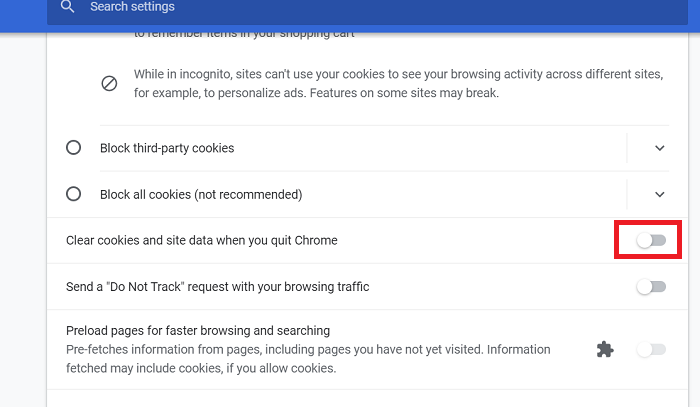Expand Block third-party cookies details chevron

click(659, 148)
